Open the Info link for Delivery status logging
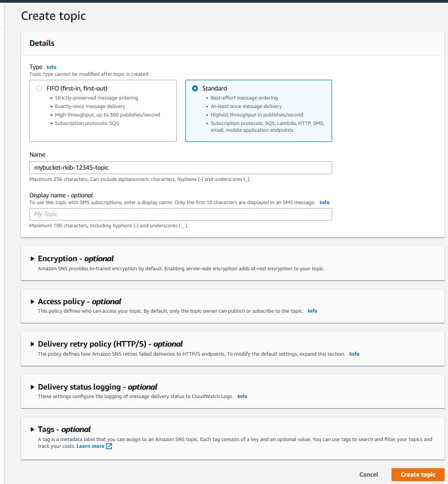448x484 pixels. 242,396
